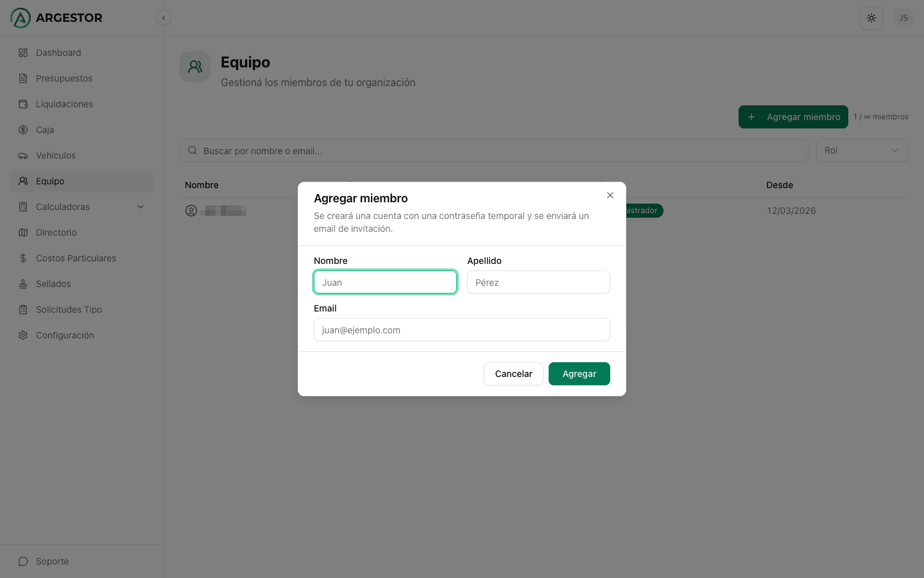Click into the Apellido text field
Screen dimensions: 924x578
(538, 283)
